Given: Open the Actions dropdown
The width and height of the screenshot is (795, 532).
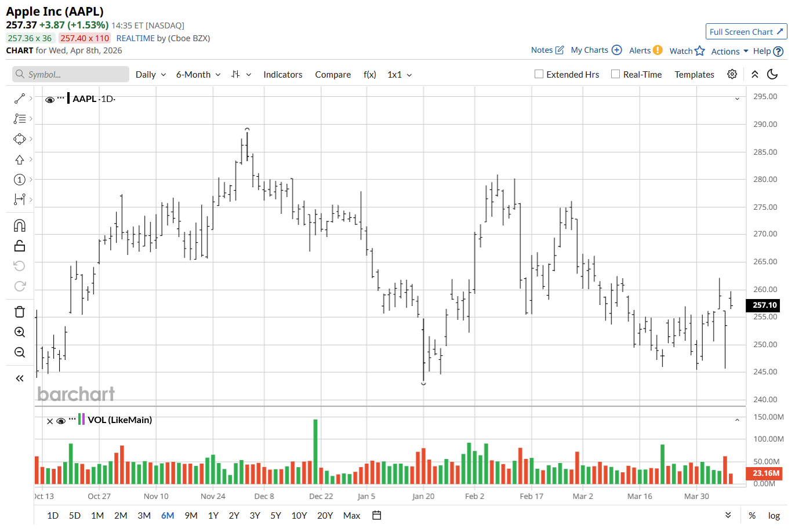Looking at the screenshot, I should click(730, 51).
